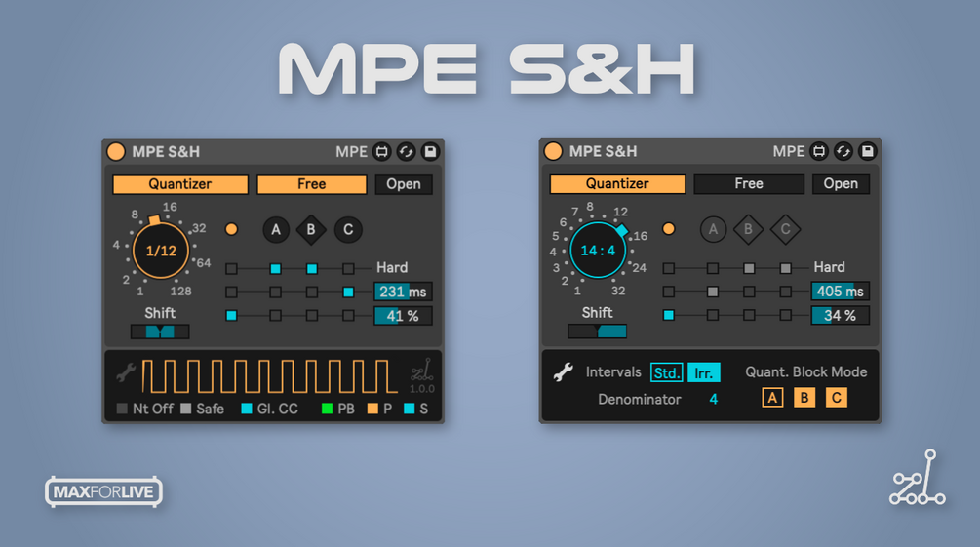Toggle orange P checkbox
Screen dimensions: 980x547
(x=372, y=409)
